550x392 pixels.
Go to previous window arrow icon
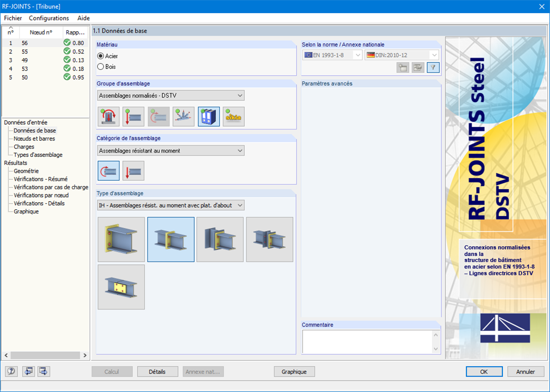click(28, 371)
